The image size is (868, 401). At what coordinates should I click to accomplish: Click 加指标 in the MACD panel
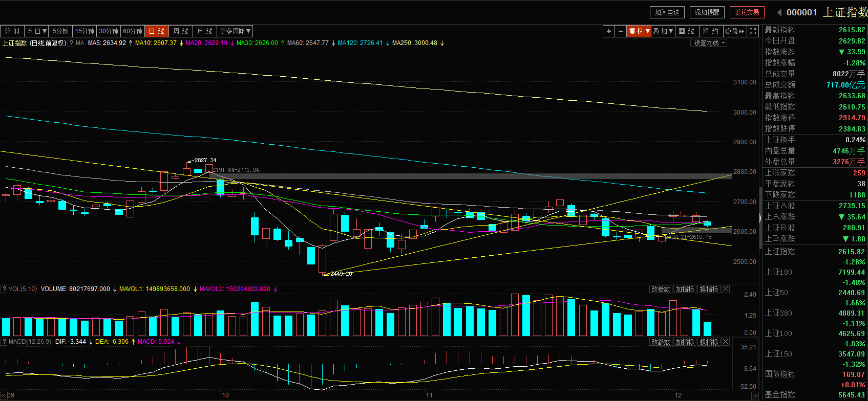[x=685, y=342]
